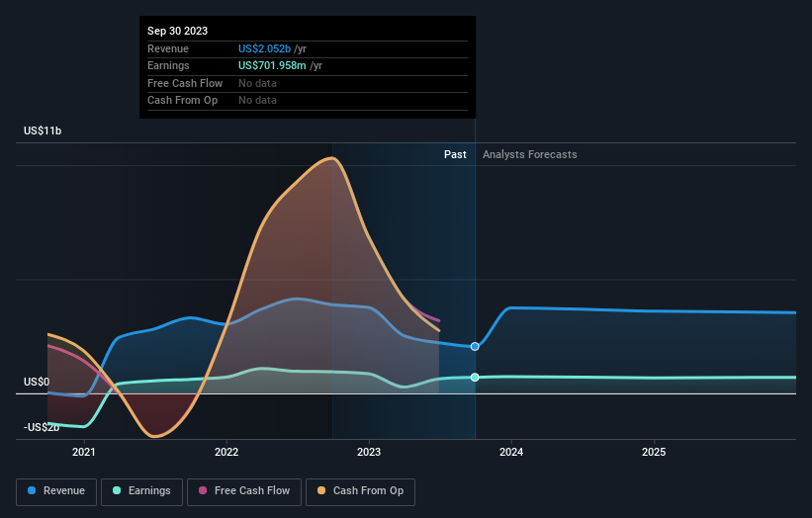Image resolution: width=812 pixels, height=518 pixels.
Task: Click the 2021 x-axis label
Action: pos(84,452)
